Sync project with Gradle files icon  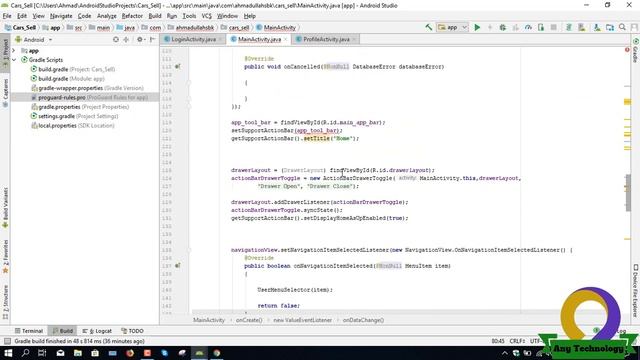click(x=569, y=27)
